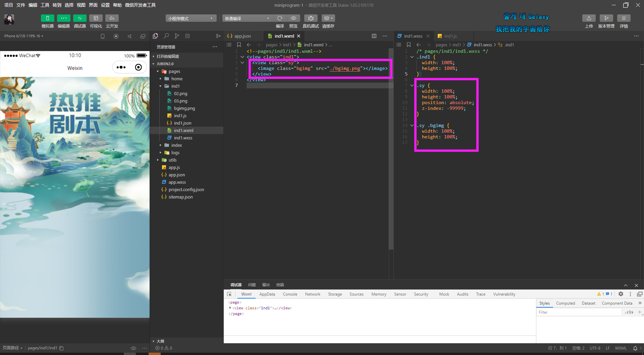644x355 pixels.
Task: Toggle simulator device rotation icon
Action: pos(103,36)
